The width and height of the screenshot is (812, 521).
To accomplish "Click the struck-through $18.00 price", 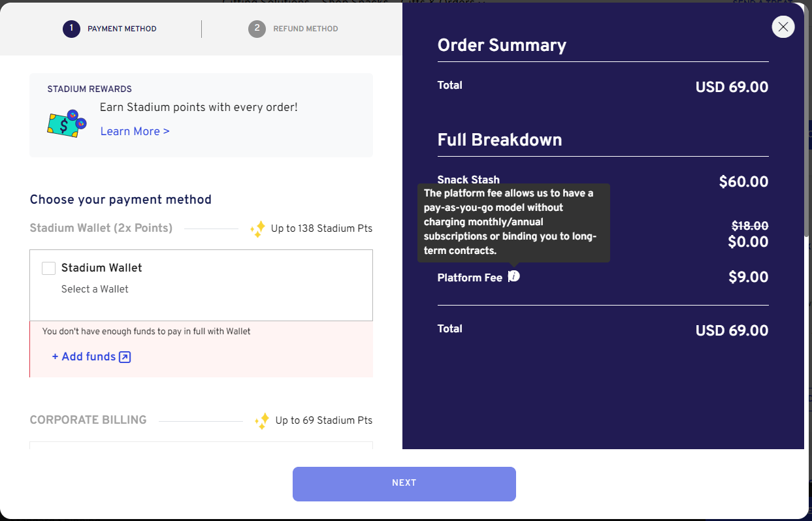I will click(x=750, y=226).
